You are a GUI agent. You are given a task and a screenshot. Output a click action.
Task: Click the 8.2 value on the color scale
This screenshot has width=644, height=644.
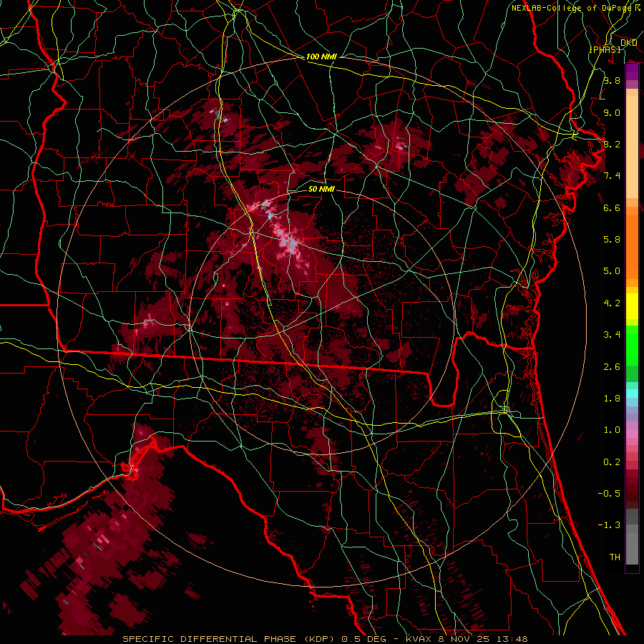(x=612, y=144)
